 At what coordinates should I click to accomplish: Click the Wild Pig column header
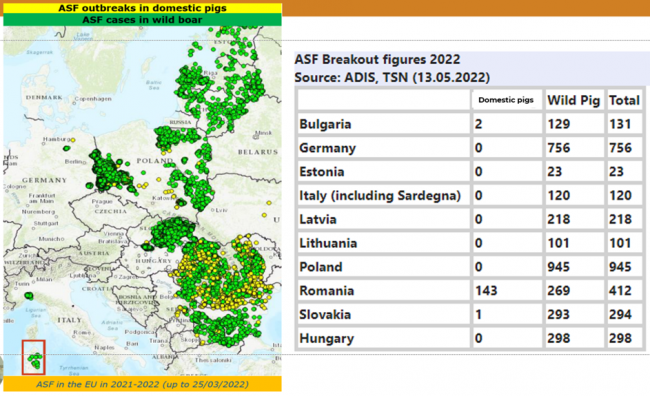tap(574, 100)
